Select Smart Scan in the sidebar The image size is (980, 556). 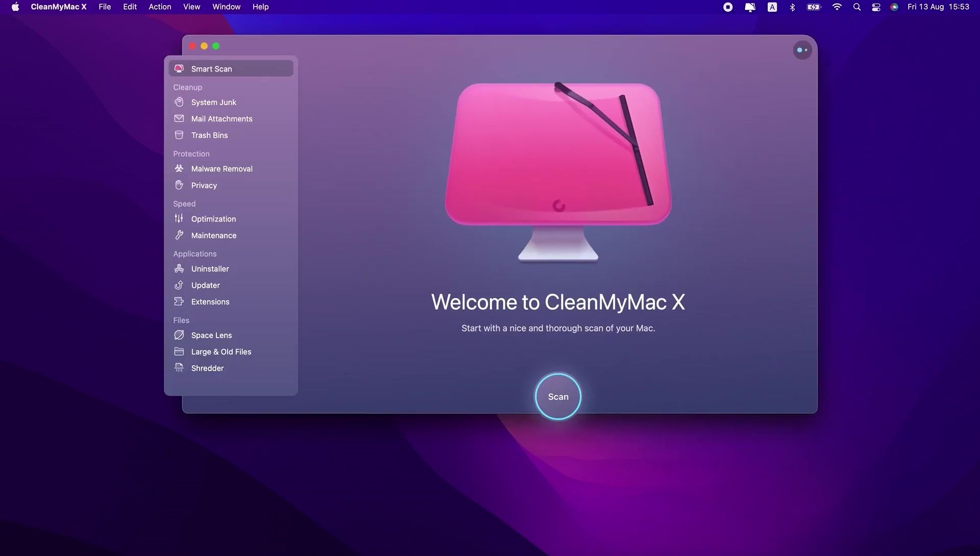(x=231, y=68)
